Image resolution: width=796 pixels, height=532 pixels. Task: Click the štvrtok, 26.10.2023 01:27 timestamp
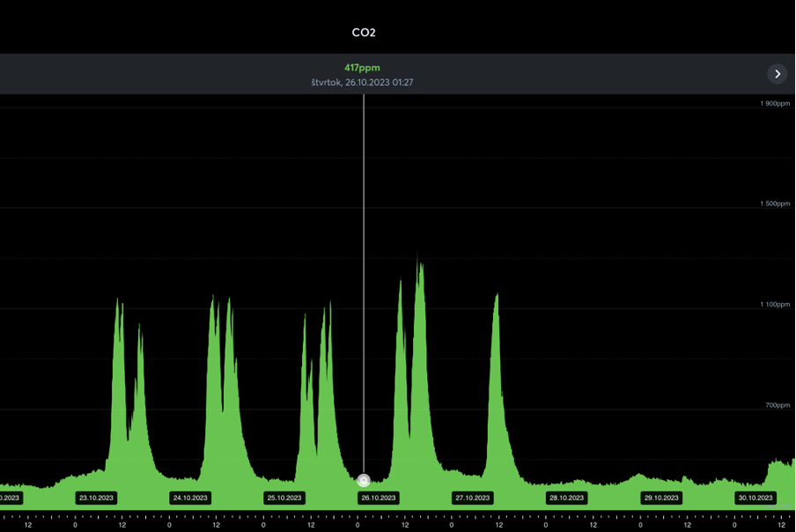[x=362, y=83]
